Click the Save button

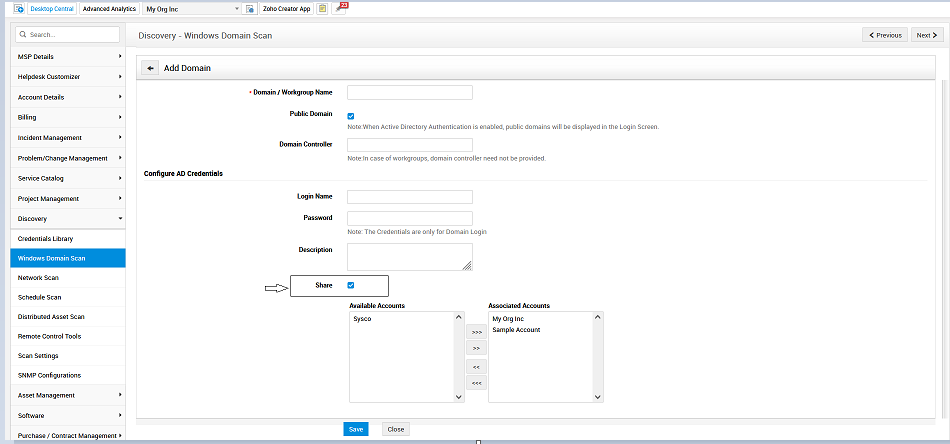tap(355, 429)
